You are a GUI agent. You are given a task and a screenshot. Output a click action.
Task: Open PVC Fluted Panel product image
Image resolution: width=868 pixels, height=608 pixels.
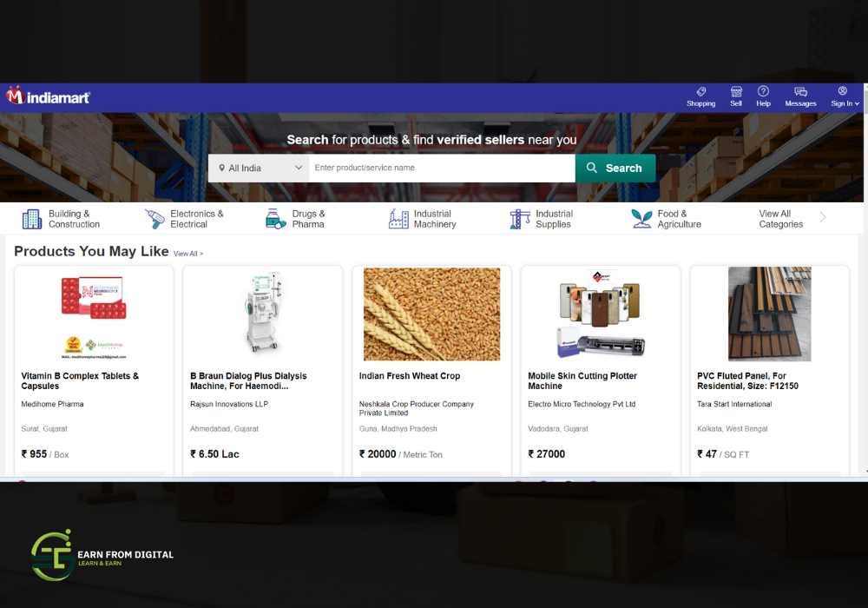click(769, 314)
